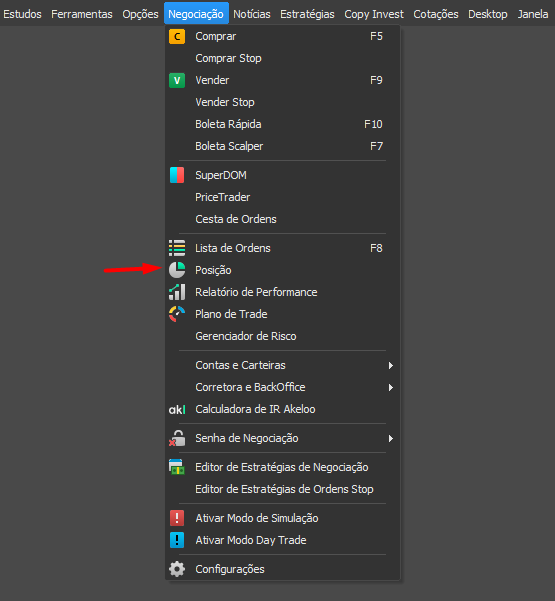Expand Senha de Negociação submenu arrow
The image size is (555, 601).
tap(391, 438)
